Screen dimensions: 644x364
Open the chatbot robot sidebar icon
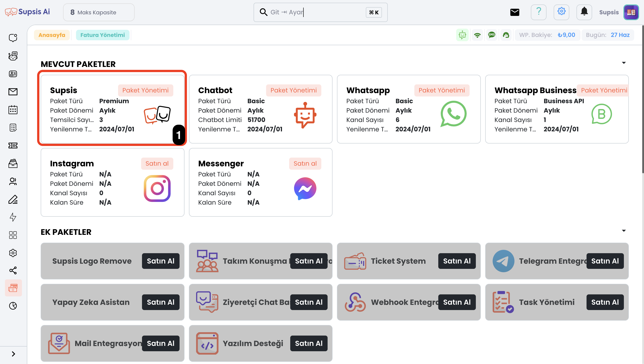tap(13, 56)
